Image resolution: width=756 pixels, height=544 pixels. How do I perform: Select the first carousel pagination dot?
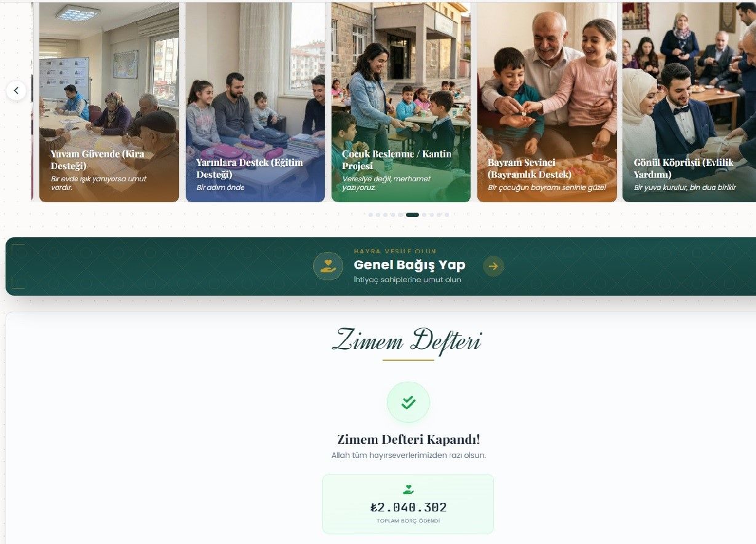[371, 215]
